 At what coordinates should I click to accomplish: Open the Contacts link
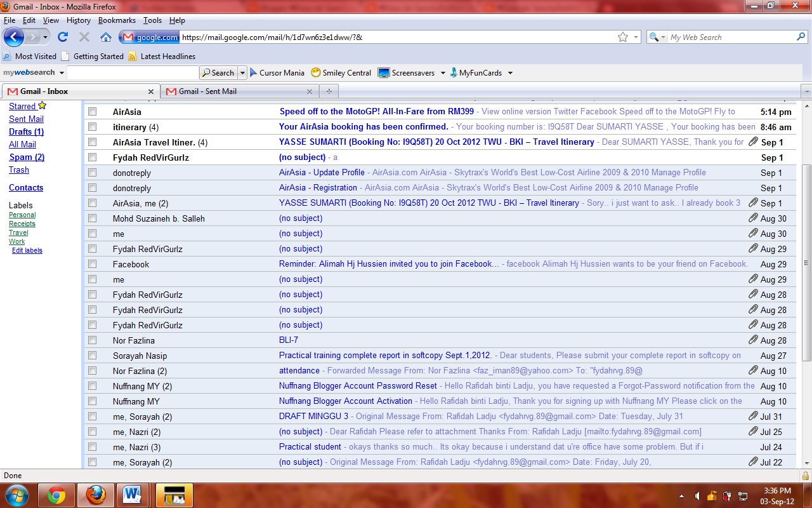[x=26, y=187]
